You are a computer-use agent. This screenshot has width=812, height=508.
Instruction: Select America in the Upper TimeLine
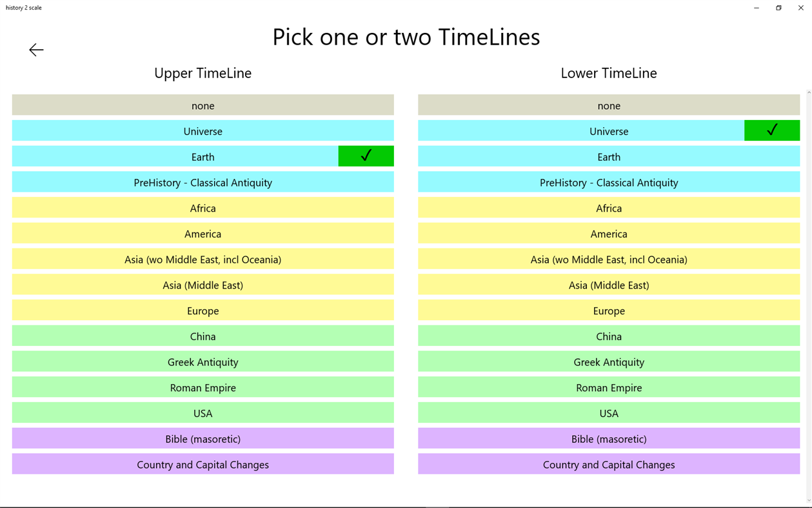[203, 234]
